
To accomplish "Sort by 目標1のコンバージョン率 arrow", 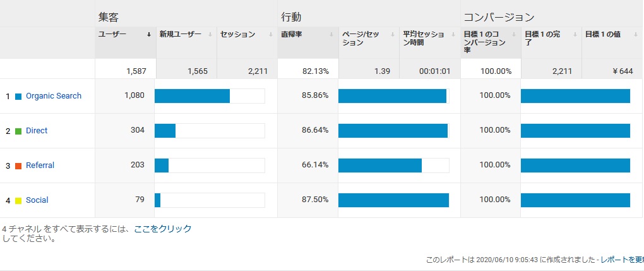I will tap(514, 35).
